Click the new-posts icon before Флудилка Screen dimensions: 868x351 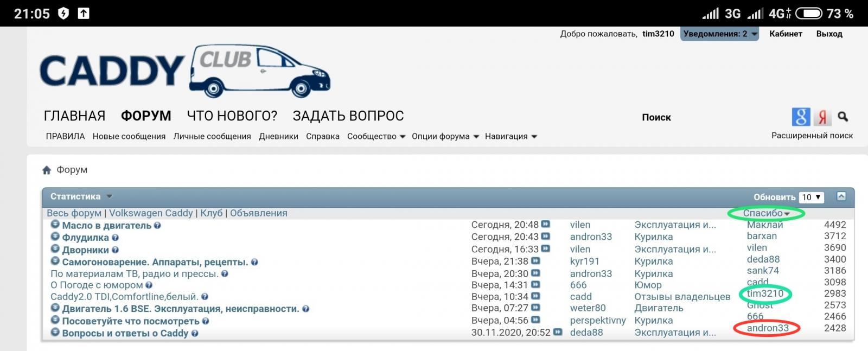click(55, 237)
